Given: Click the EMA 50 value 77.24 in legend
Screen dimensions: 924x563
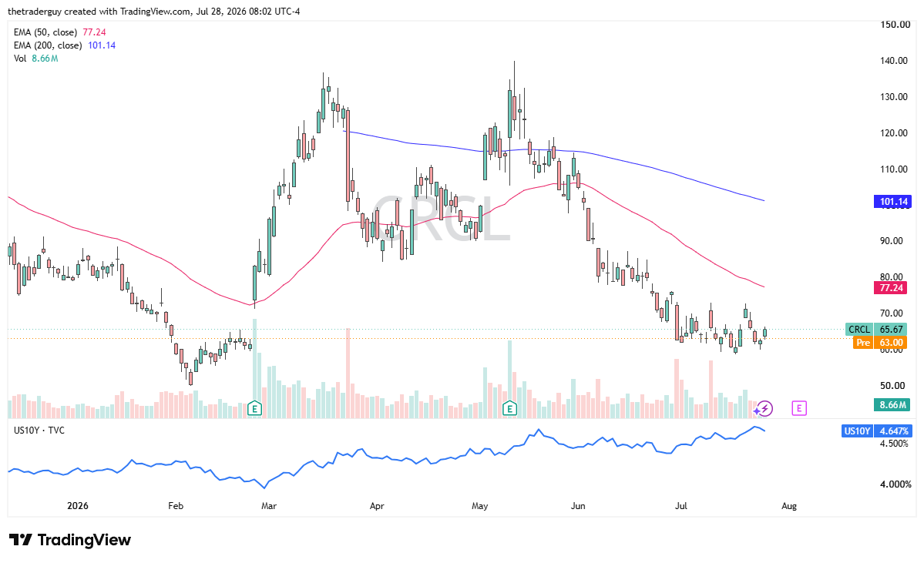Looking at the screenshot, I should (x=94, y=32).
